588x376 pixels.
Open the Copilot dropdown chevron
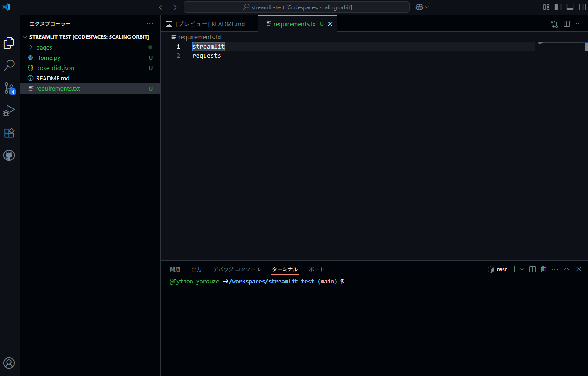point(427,7)
